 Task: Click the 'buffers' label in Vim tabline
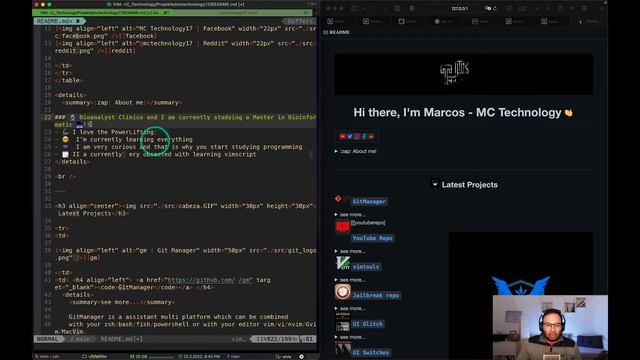(x=300, y=21)
